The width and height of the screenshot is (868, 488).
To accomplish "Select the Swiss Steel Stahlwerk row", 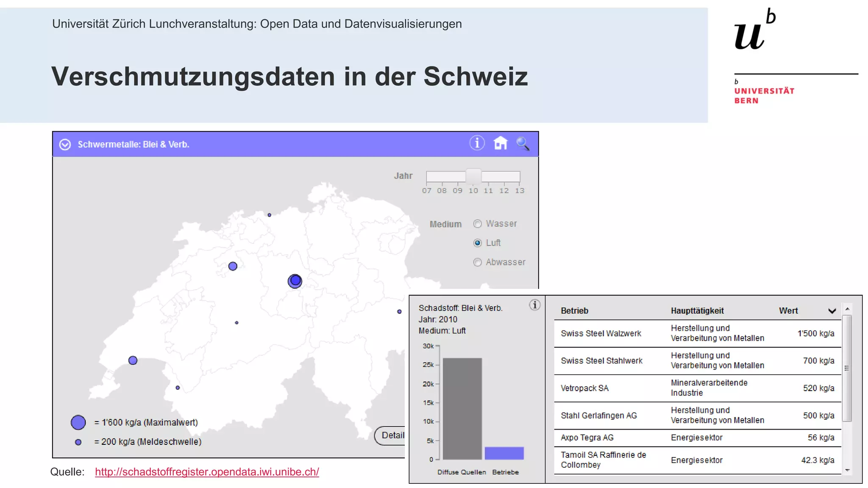I will point(698,361).
